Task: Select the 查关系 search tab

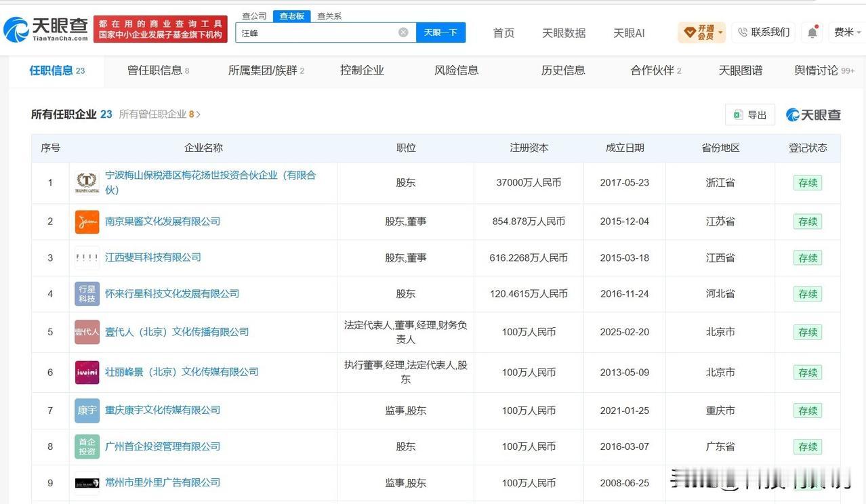Action: click(x=329, y=16)
